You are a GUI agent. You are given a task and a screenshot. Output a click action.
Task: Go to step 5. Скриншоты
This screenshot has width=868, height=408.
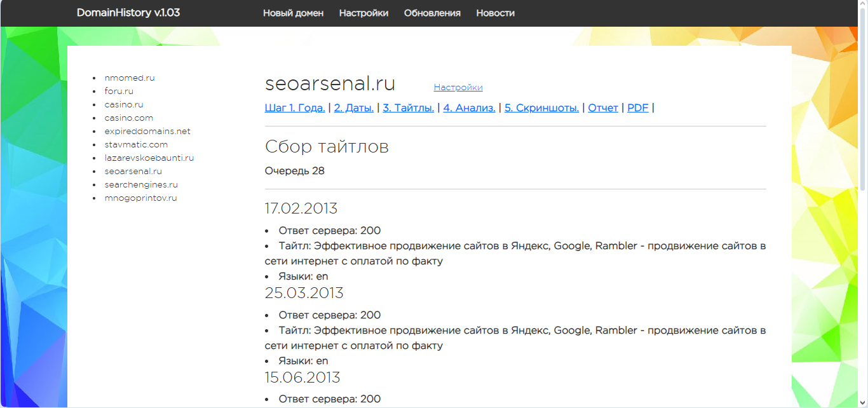pyautogui.click(x=541, y=108)
